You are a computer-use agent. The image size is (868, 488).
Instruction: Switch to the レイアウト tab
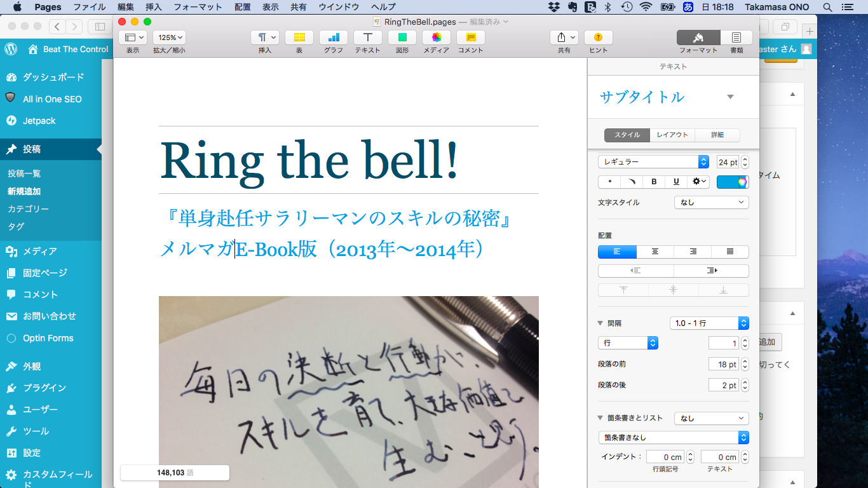point(672,135)
